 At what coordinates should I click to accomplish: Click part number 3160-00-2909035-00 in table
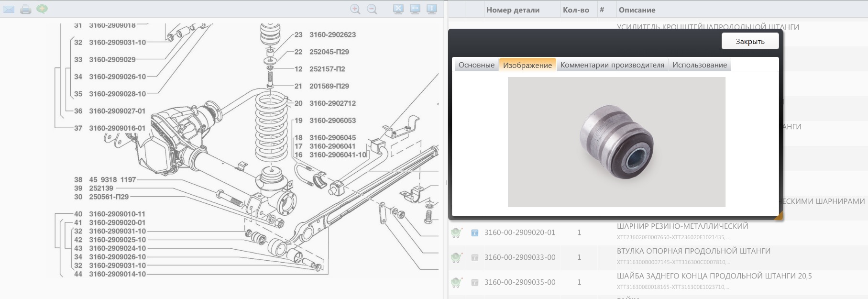(520, 282)
